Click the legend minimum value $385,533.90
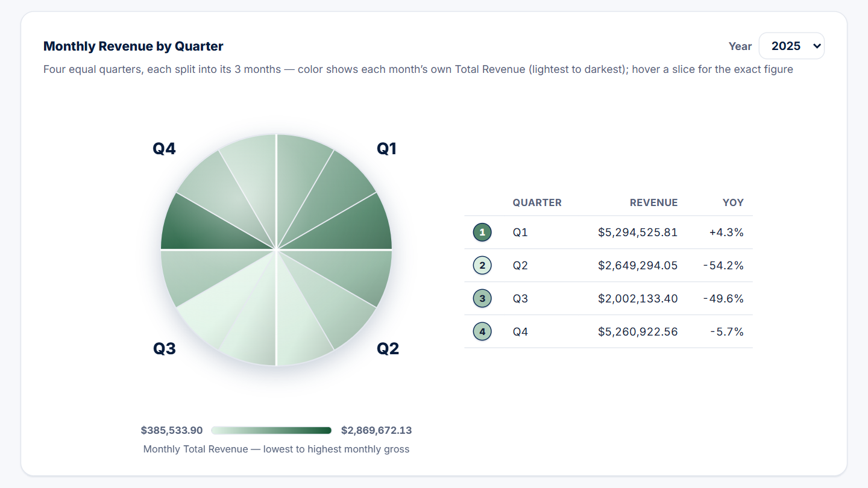Viewport: 868px width, 488px height. [172, 430]
